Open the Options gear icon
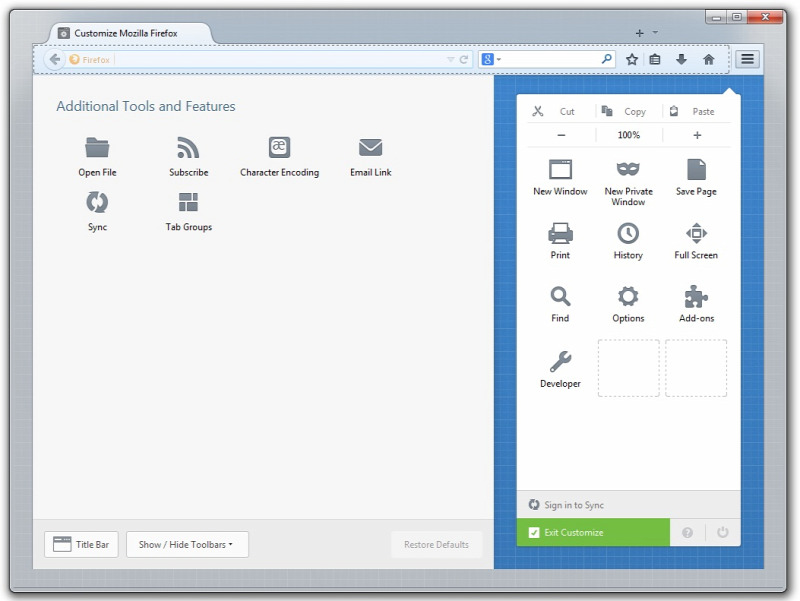The height and width of the screenshot is (601, 800). click(x=628, y=296)
